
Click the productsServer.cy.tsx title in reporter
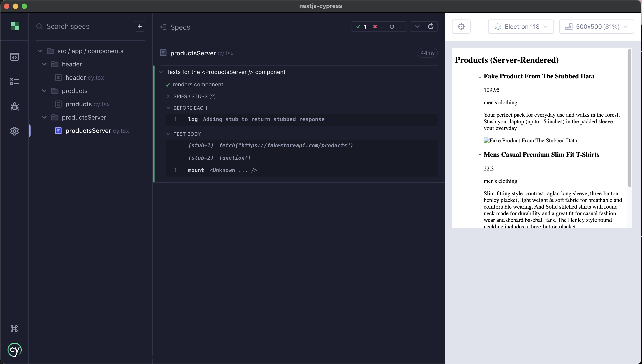202,53
